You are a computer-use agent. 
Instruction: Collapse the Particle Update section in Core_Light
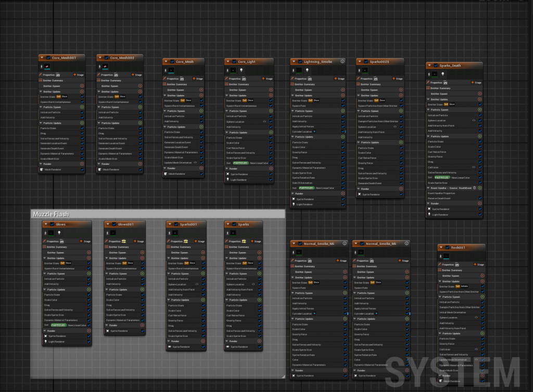tap(227, 132)
